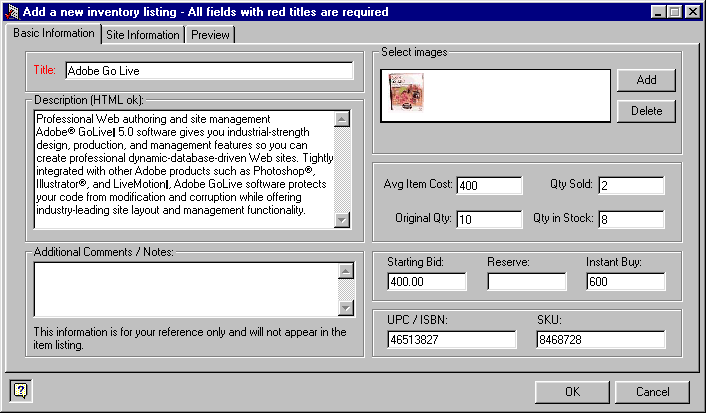Click Additional Comments scrollbar up arrow
This screenshot has width=706, height=413.
tap(346, 271)
